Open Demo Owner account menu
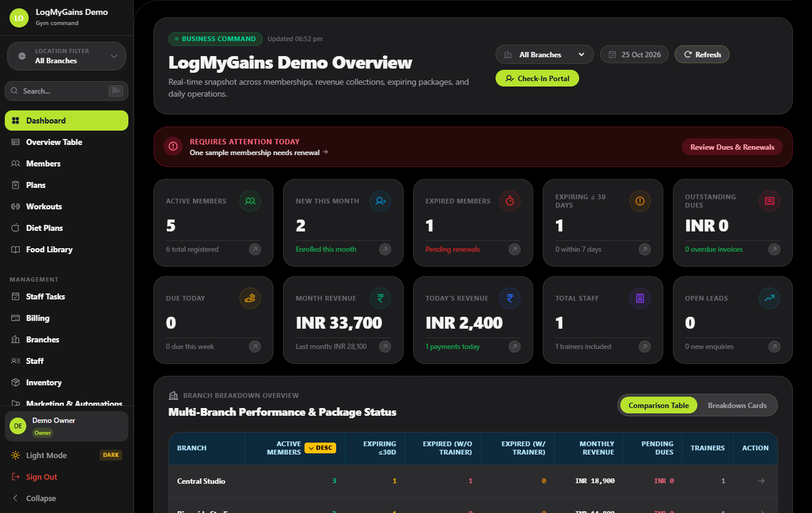Image resolution: width=812 pixels, height=513 pixels. point(67,426)
